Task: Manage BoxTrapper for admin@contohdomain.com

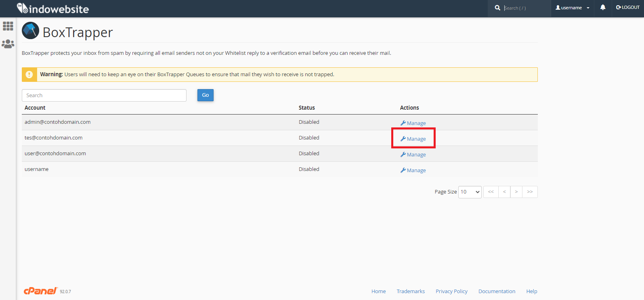Action: tap(413, 123)
